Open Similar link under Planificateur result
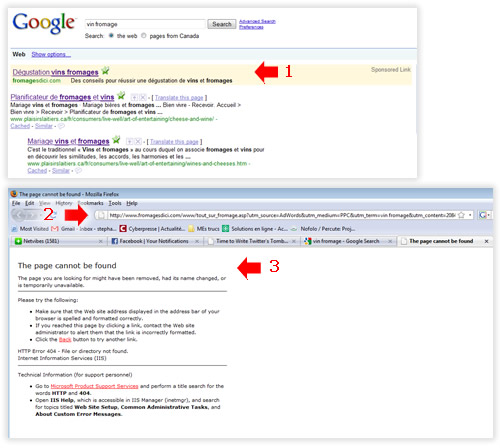 pyautogui.click(x=44, y=126)
